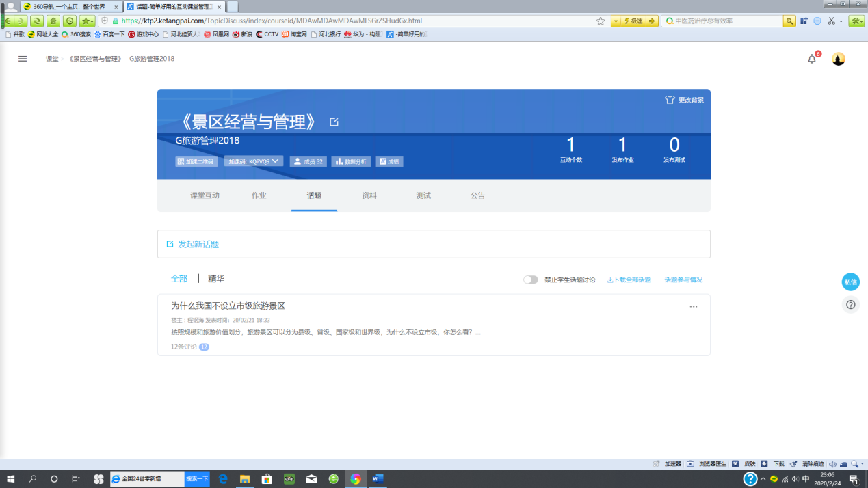Screen dimensions: 868x488
Task: Click the help question mark icon
Action: [850, 305]
